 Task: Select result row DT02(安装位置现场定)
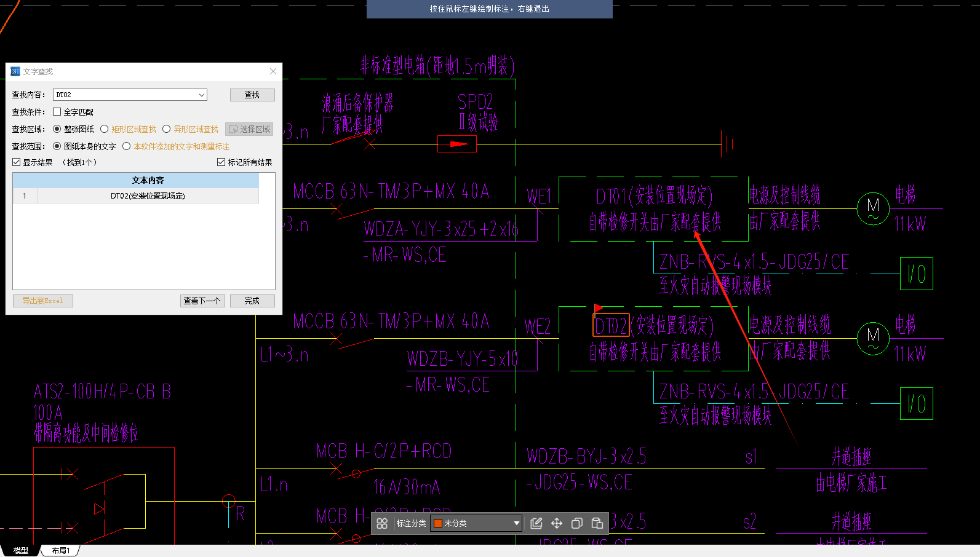(x=148, y=196)
